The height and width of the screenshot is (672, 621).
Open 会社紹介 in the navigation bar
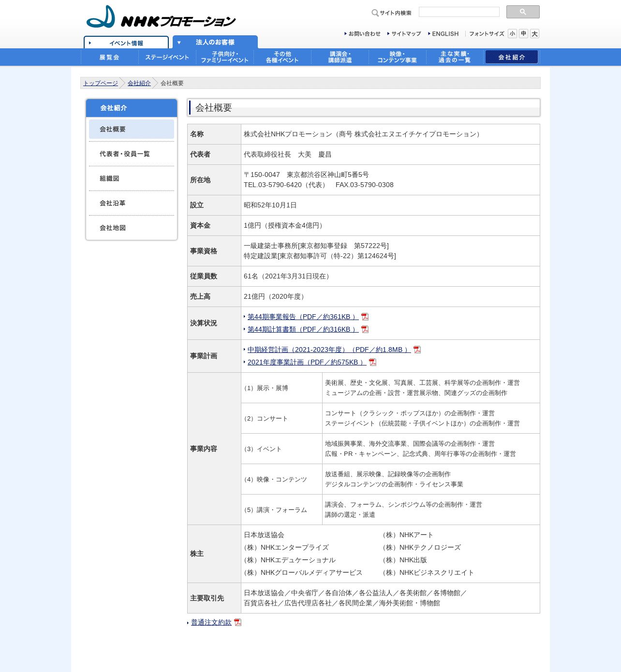pyautogui.click(x=512, y=57)
